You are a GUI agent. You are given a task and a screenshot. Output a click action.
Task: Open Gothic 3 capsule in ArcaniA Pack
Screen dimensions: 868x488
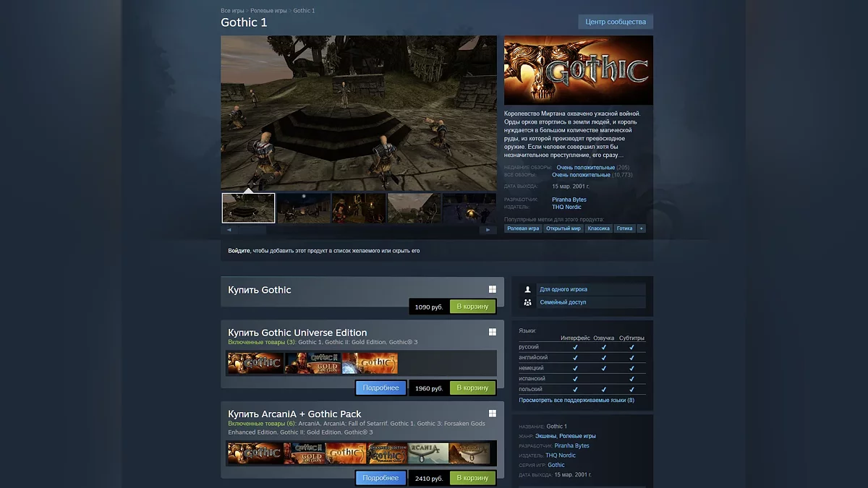[x=346, y=453]
